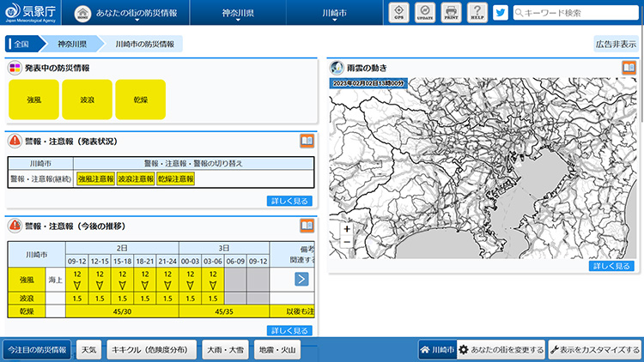Click the Japan Meteorological Agency logo
The width and height of the screenshot is (644, 362).
pyautogui.click(x=32, y=13)
